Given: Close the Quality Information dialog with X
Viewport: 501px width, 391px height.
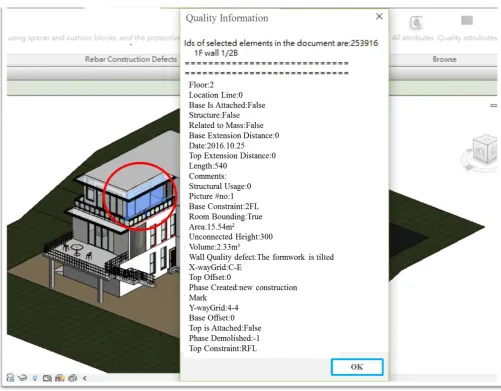Looking at the screenshot, I should coord(379,16).
